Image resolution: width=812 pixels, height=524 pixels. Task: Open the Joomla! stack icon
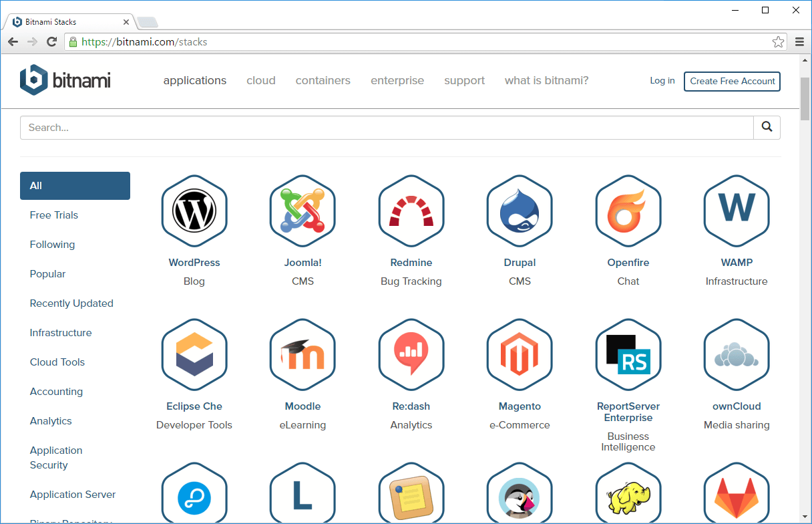[x=302, y=211]
